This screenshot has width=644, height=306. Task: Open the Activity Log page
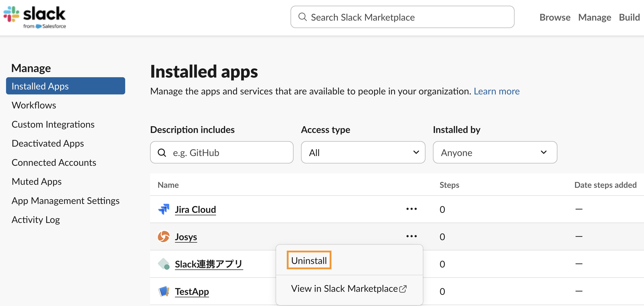click(x=36, y=220)
